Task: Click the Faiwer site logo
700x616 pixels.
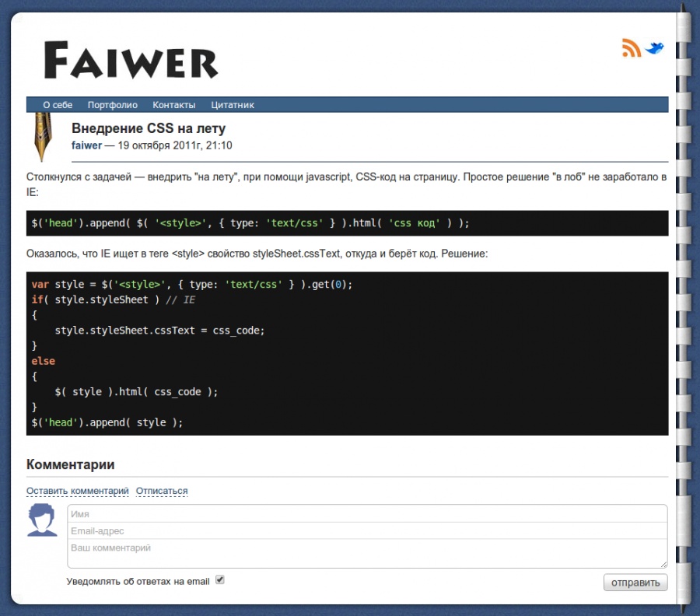Action: 131,60
